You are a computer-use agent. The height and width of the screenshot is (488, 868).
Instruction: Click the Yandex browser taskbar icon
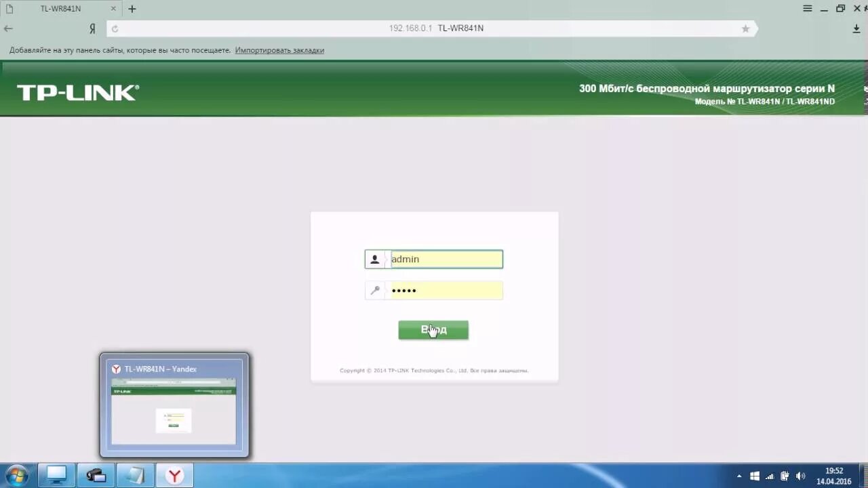tap(174, 475)
